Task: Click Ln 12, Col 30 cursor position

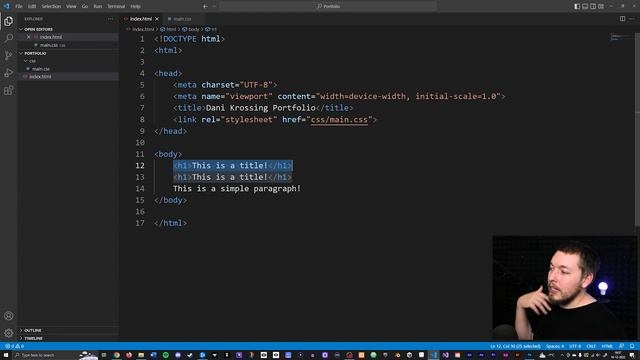Action: [x=515, y=346]
